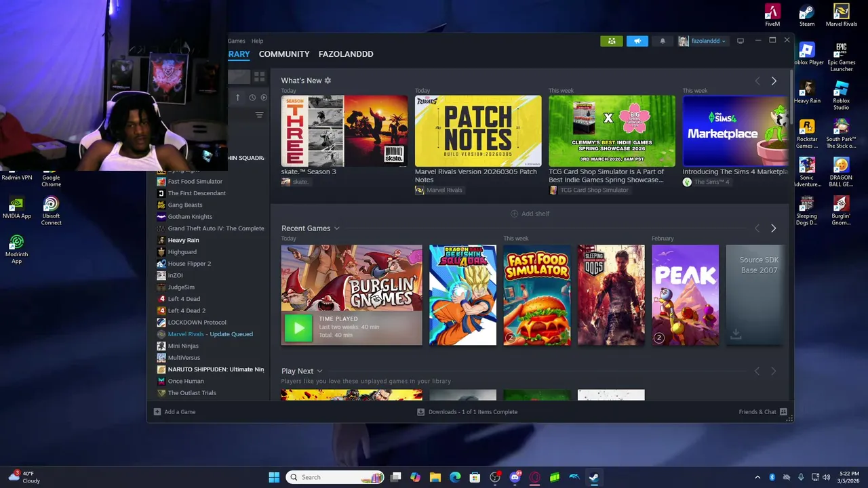Open Modrinth App desktop shortcut

click(x=17, y=249)
